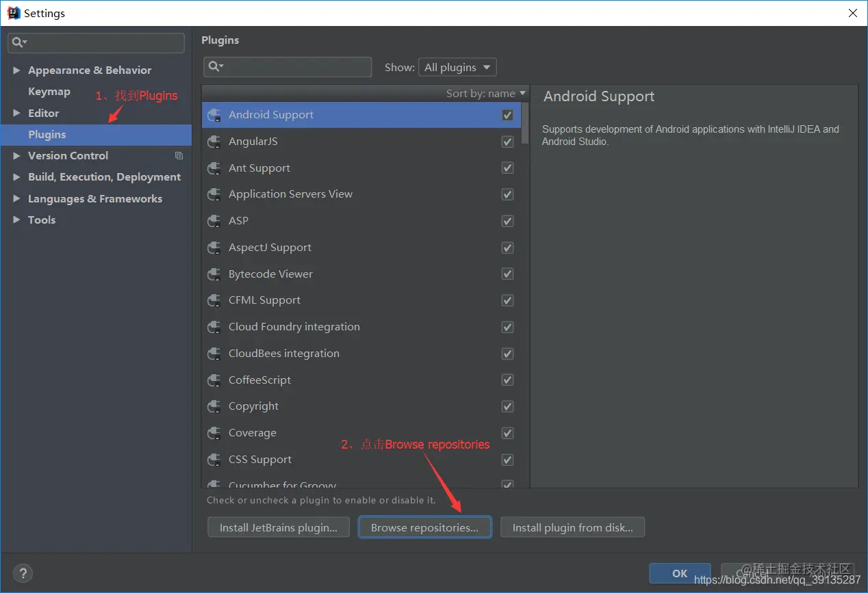Viewport: 868px width, 593px height.
Task: Click the Cloud Foundry integration plugin icon
Action: 214,327
